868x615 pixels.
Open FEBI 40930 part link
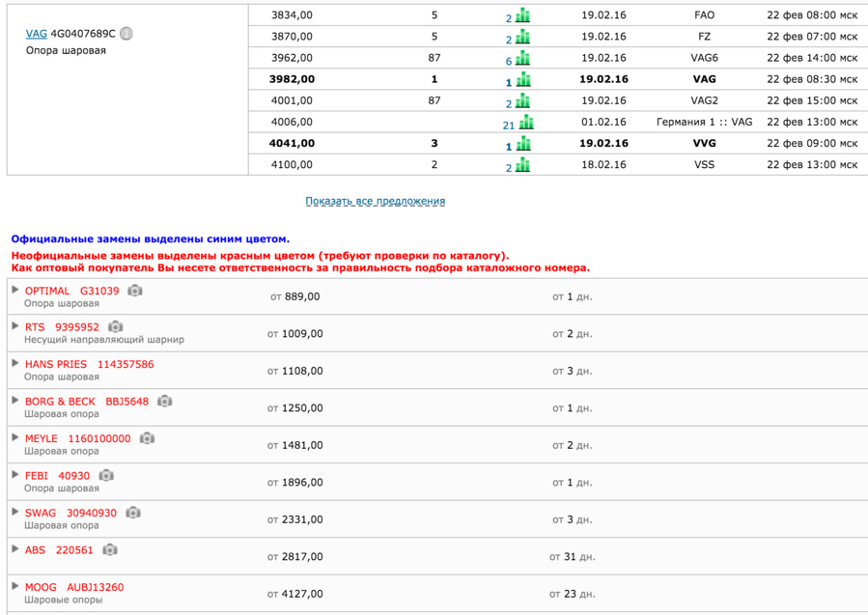coord(58,476)
